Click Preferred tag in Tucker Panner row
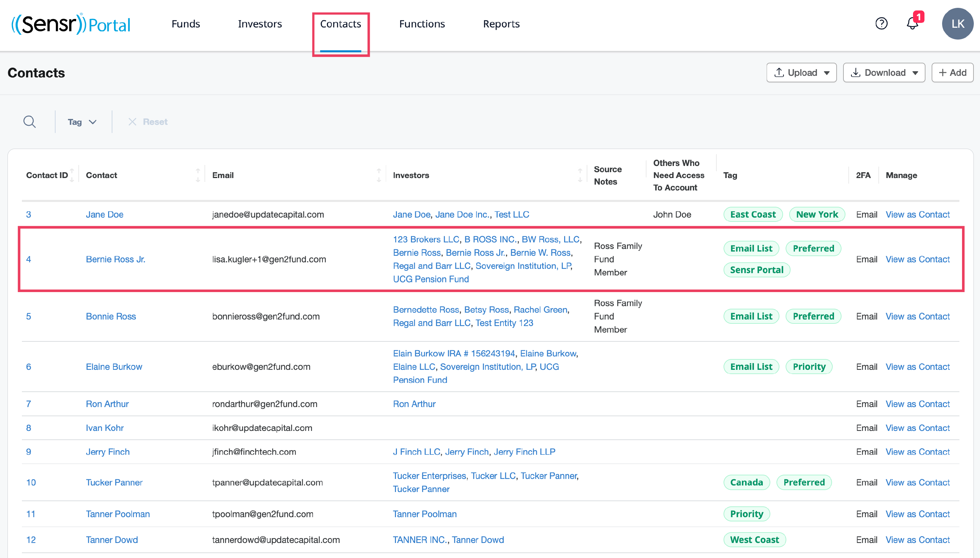This screenshot has height=558, width=980. 804,483
